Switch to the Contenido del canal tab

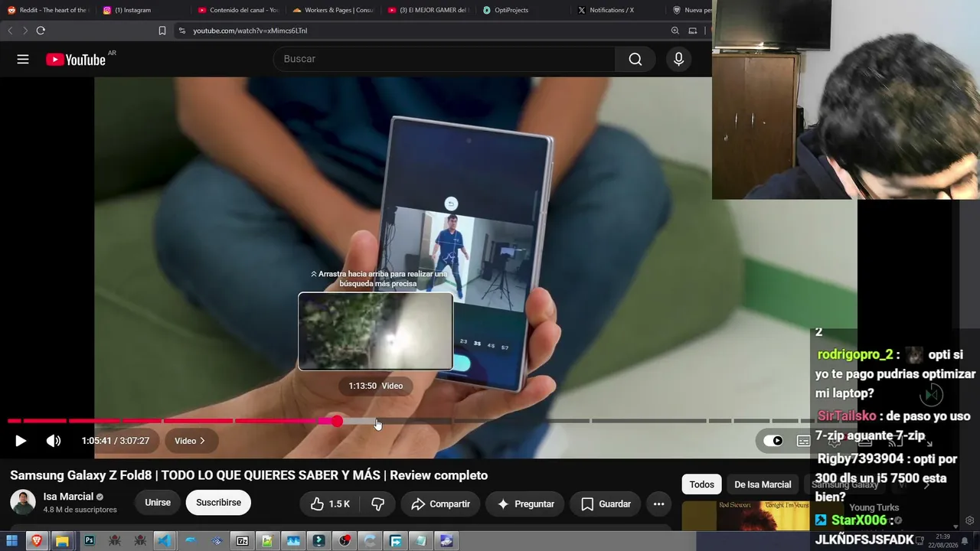[x=237, y=10]
